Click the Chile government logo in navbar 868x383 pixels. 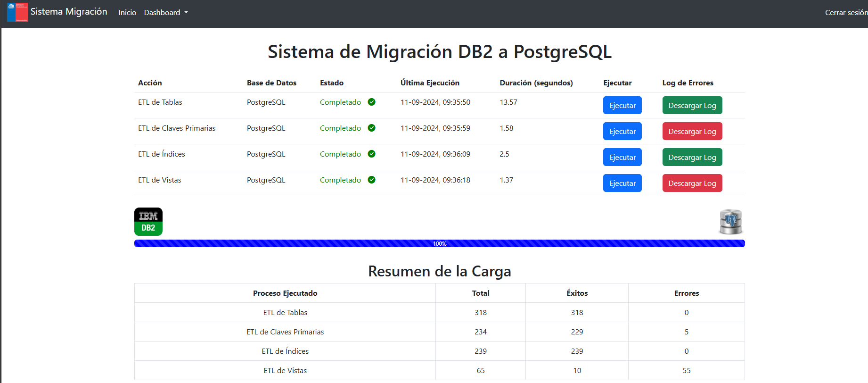click(x=17, y=12)
